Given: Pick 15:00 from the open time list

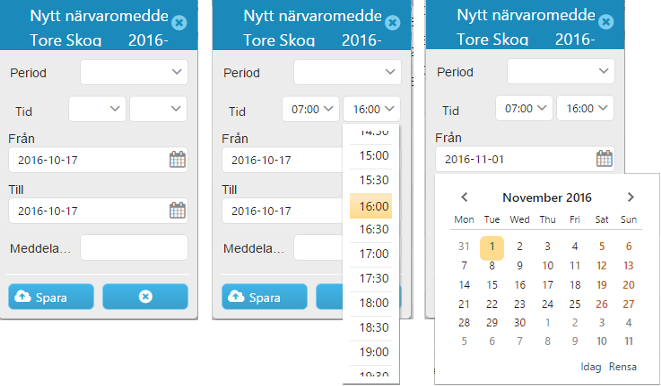Looking at the screenshot, I should 371,156.
